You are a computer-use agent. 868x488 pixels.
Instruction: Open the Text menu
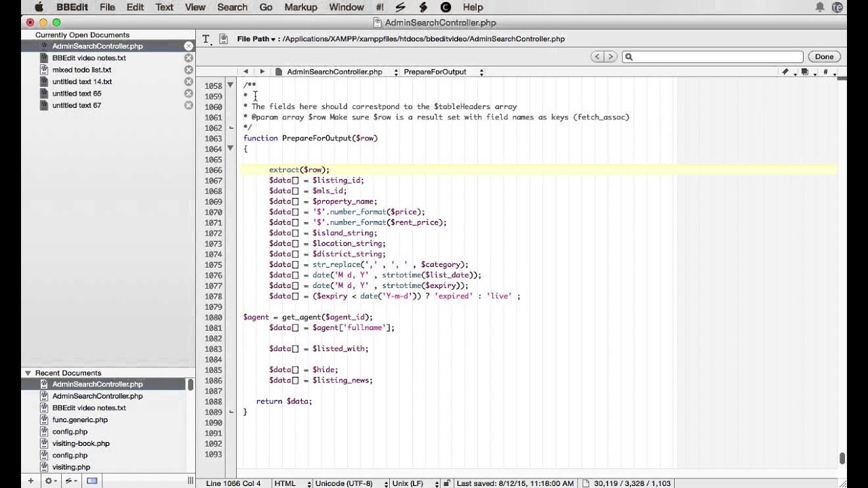pyautogui.click(x=164, y=7)
